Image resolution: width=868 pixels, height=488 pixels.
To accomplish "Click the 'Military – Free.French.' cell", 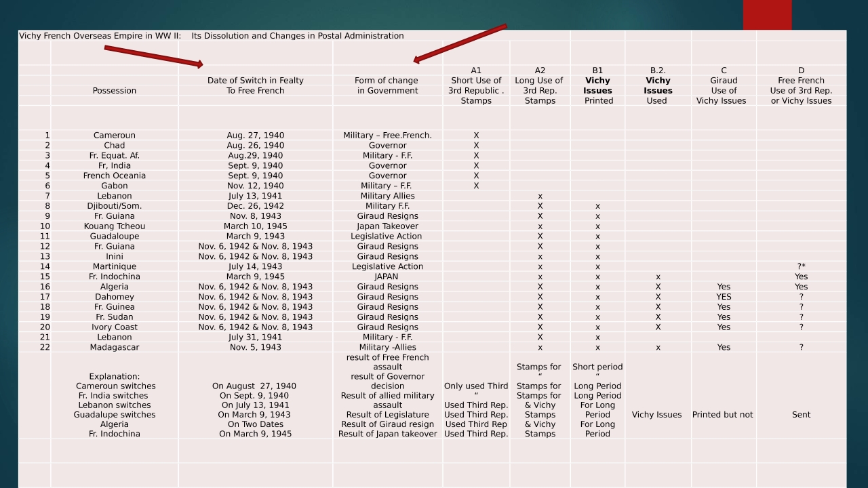I will coord(387,136).
